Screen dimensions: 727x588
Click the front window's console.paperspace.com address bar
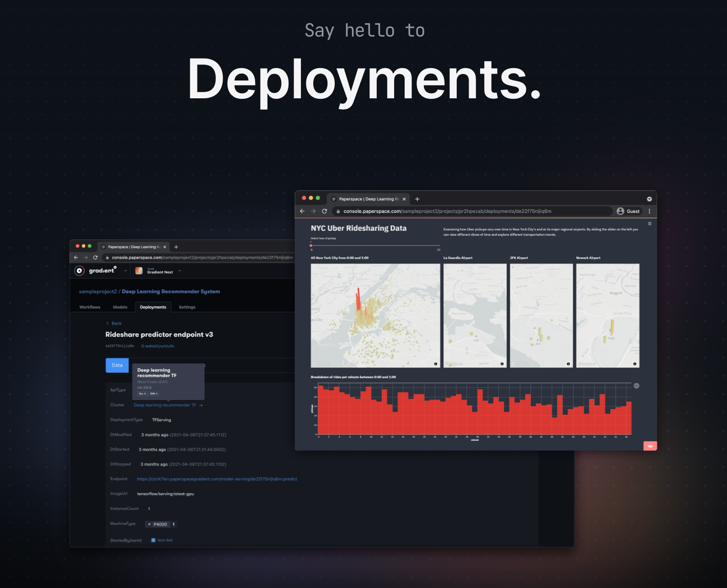[x=472, y=211]
